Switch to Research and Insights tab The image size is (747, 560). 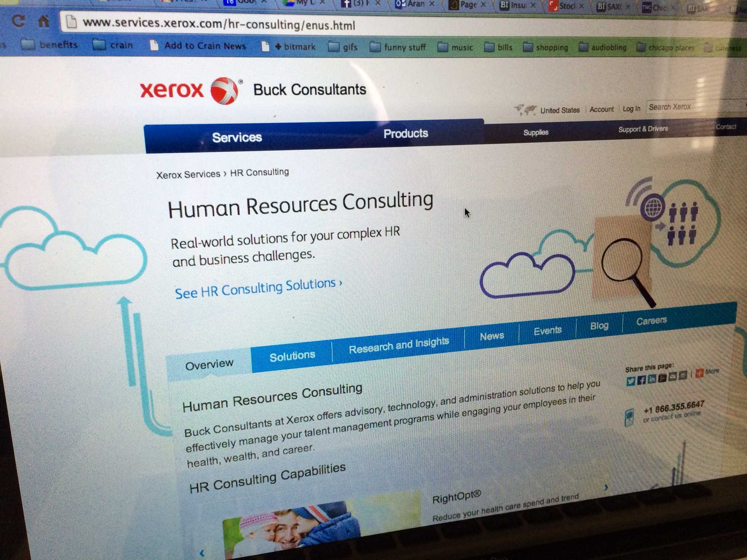[399, 345]
